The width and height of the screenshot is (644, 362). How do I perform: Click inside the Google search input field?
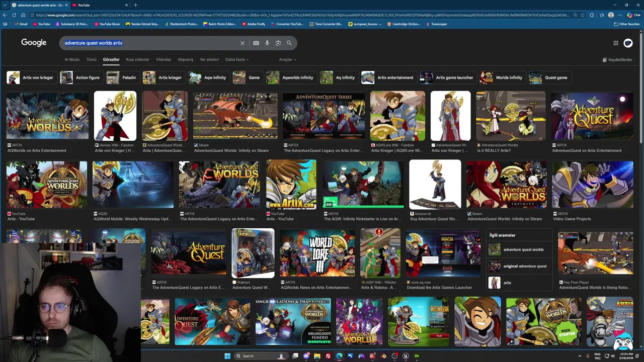pos(151,43)
